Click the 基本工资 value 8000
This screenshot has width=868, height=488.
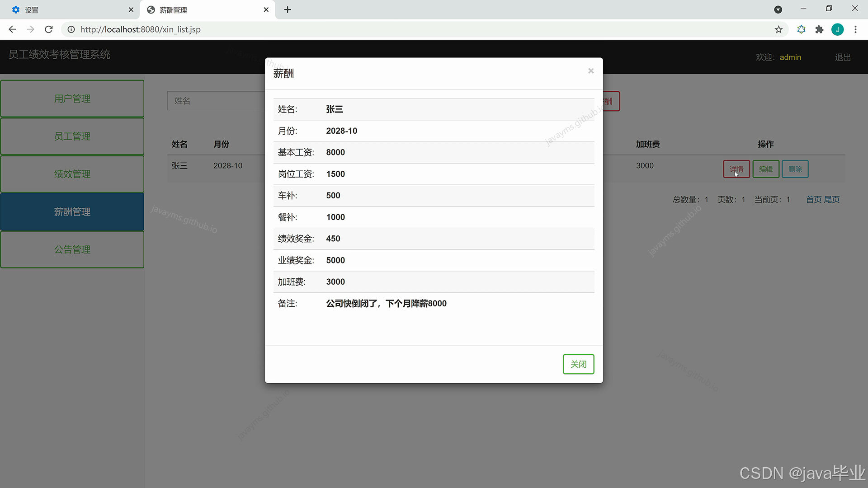(335, 152)
